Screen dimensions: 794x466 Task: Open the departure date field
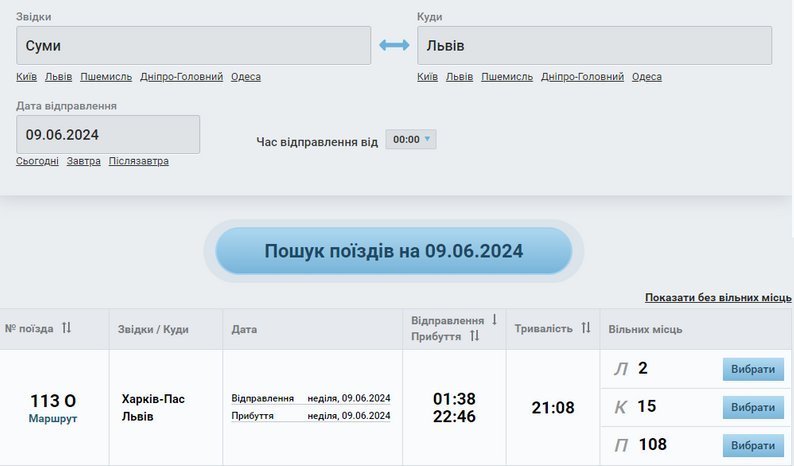[x=108, y=135]
